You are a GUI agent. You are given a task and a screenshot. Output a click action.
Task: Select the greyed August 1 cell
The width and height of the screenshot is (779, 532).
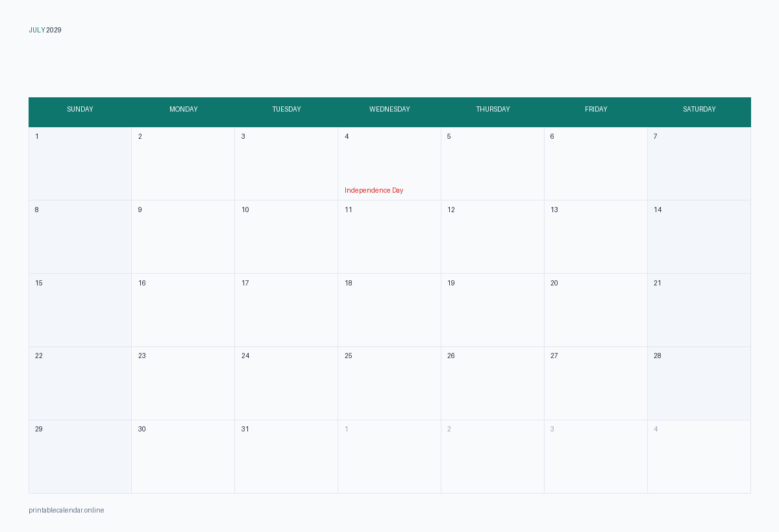[x=389, y=457]
